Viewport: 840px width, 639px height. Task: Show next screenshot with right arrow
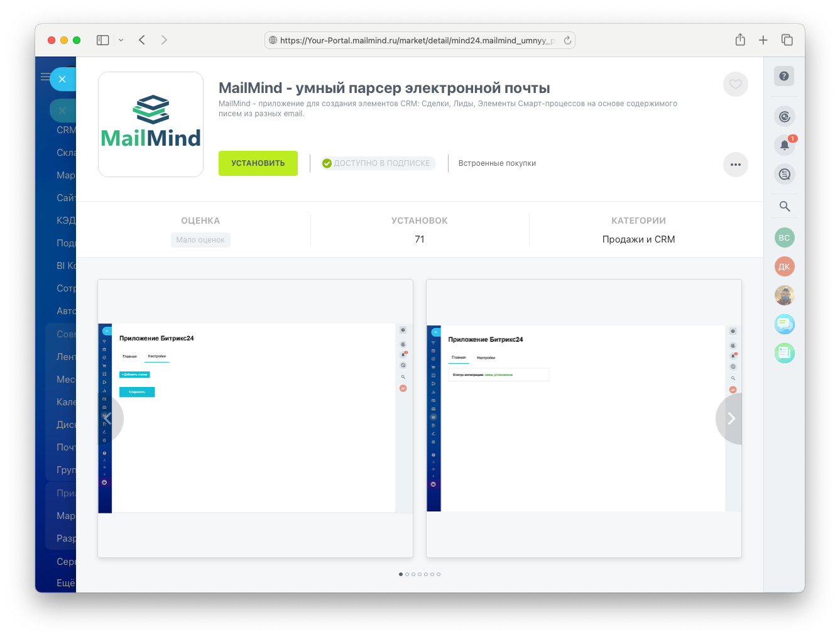pyautogui.click(x=730, y=418)
